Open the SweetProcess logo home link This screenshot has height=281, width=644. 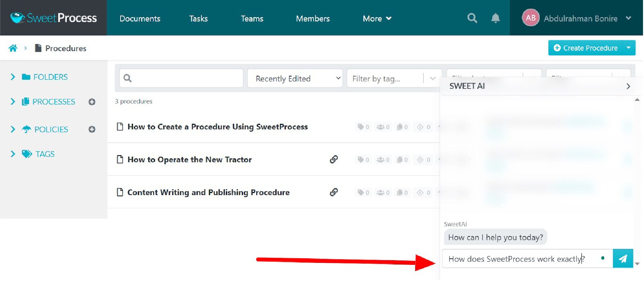pos(53,18)
